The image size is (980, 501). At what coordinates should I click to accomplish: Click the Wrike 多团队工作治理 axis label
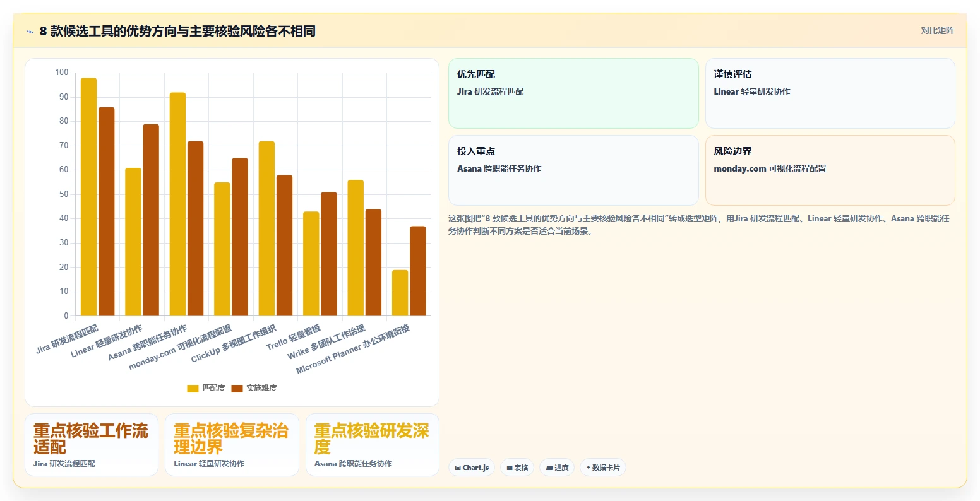(x=327, y=342)
